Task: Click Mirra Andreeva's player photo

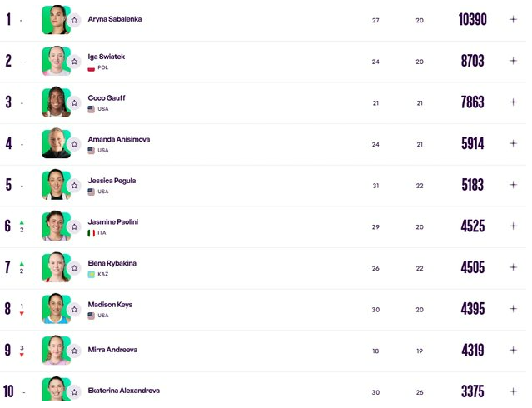Action: coord(55,350)
